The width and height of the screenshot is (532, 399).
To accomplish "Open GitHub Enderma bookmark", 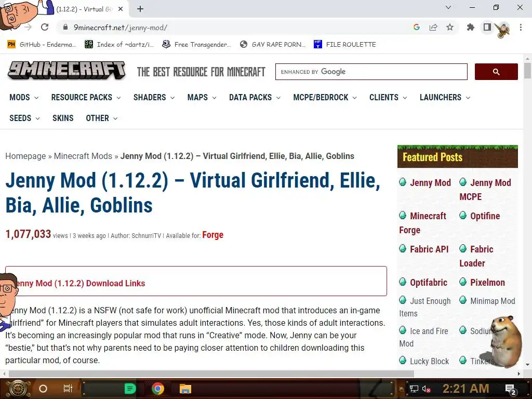I will click(42, 45).
